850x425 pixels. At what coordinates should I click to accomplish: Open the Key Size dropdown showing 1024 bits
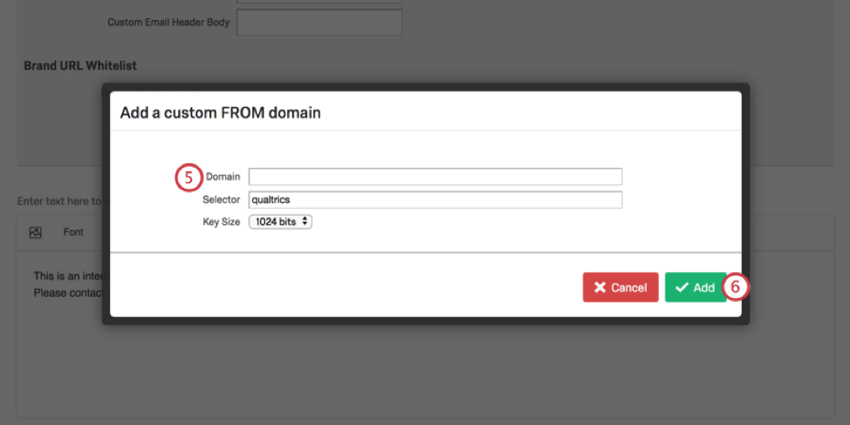280,222
